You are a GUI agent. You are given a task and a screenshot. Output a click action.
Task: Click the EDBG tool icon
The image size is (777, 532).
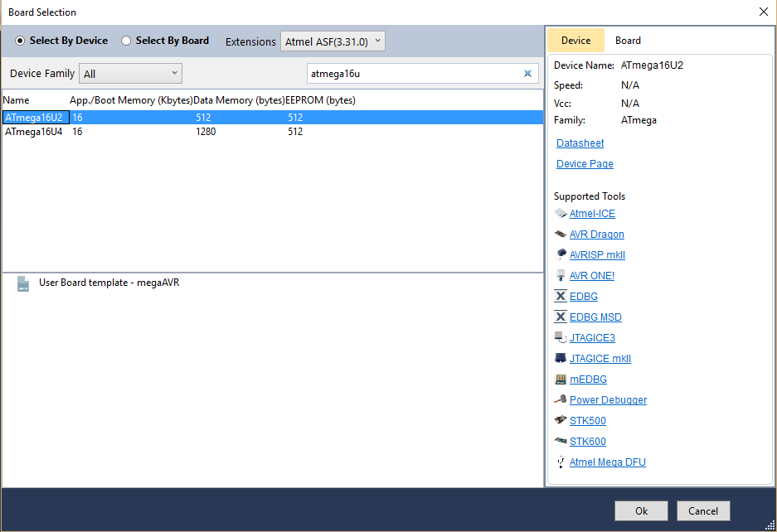coord(561,296)
